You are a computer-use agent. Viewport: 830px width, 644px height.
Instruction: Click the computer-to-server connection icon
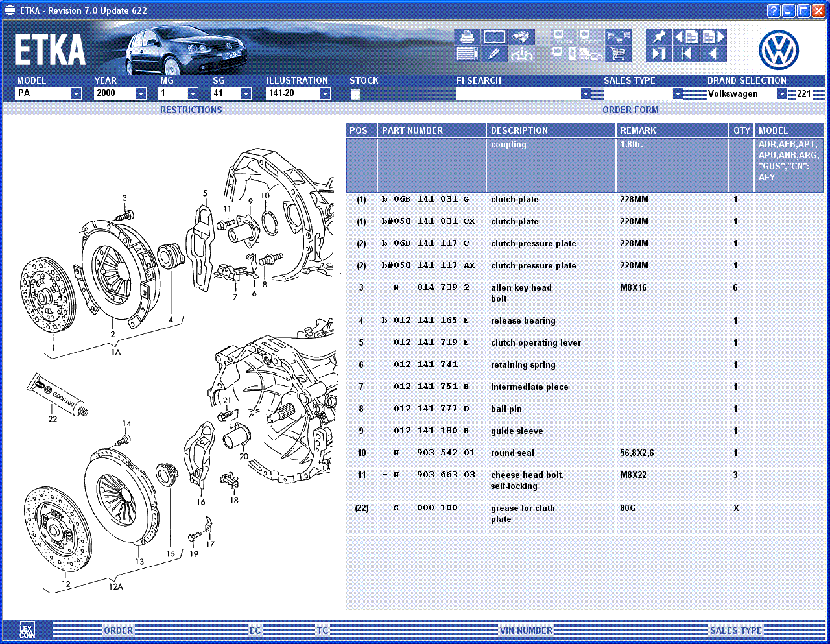[563, 54]
